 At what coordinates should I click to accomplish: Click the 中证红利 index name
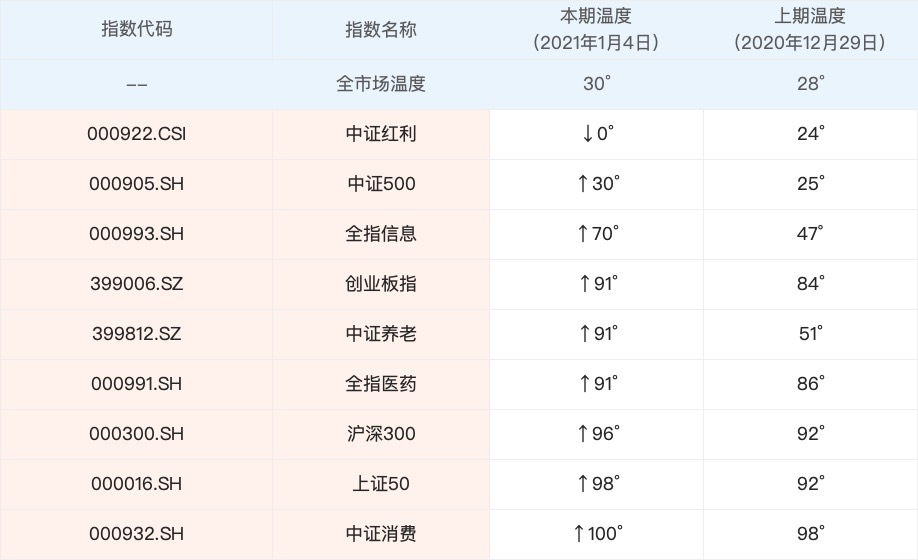tap(380, 134)
